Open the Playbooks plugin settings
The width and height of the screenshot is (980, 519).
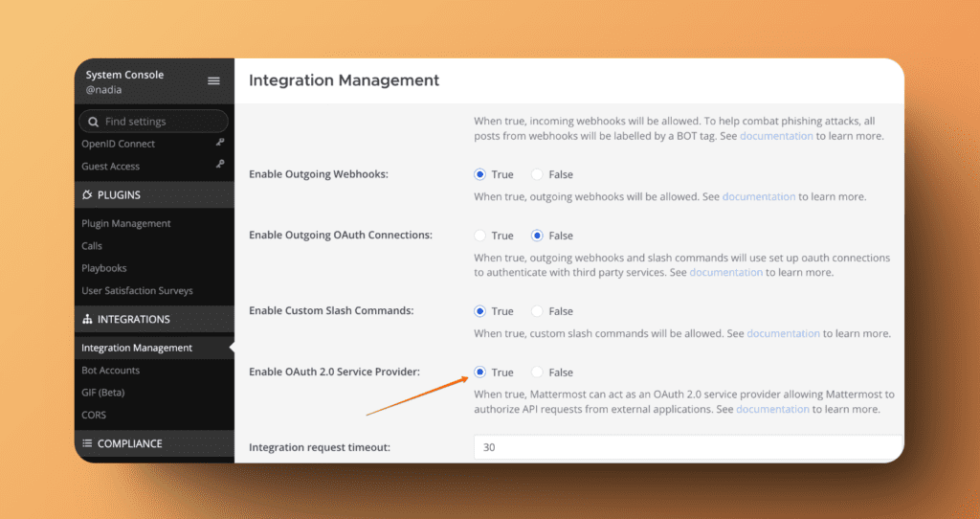click(x=103, y=268)
